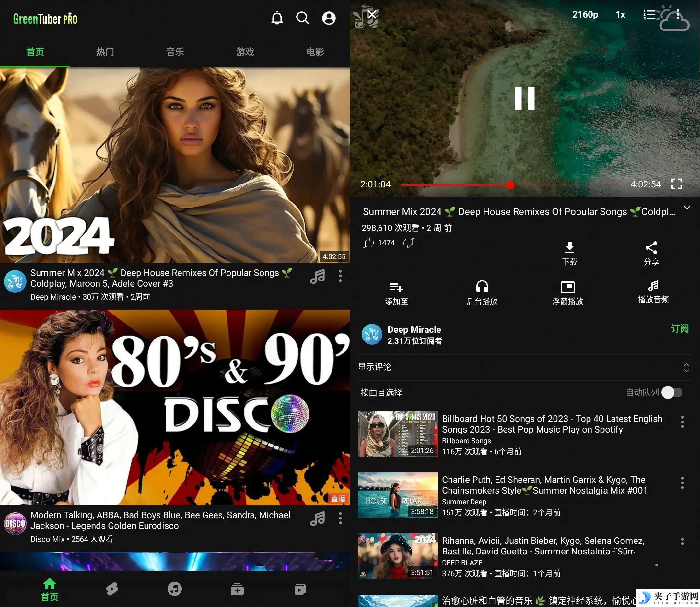700x607 pixels.
Task: Switch to the 电影 tab
Action: (315, 52)
